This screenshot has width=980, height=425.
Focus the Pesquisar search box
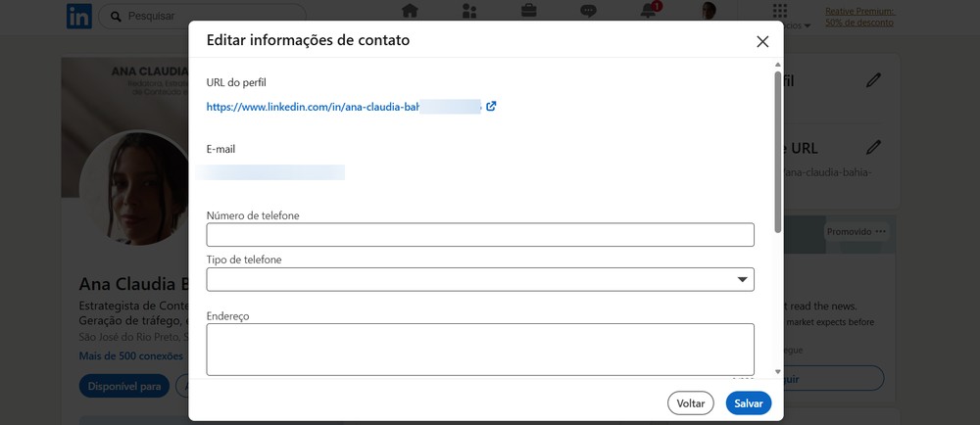click(x=203, y=17)
